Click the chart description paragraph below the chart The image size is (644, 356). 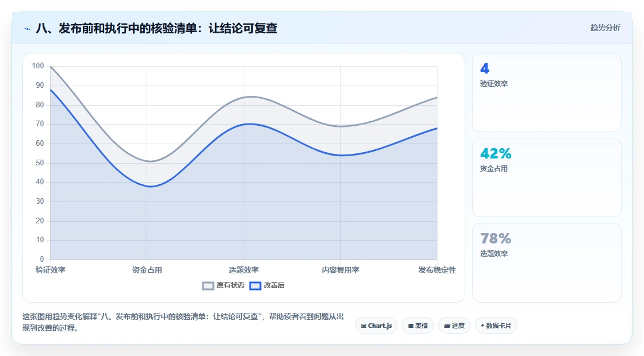(x=183, y=322)
